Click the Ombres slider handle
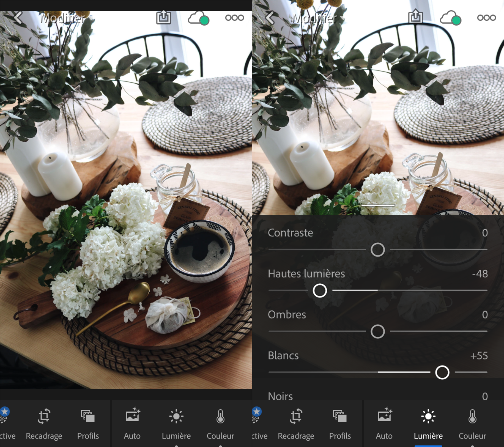Screen dimensions: 504x447 pyautogui.click(x=378, y=331)
